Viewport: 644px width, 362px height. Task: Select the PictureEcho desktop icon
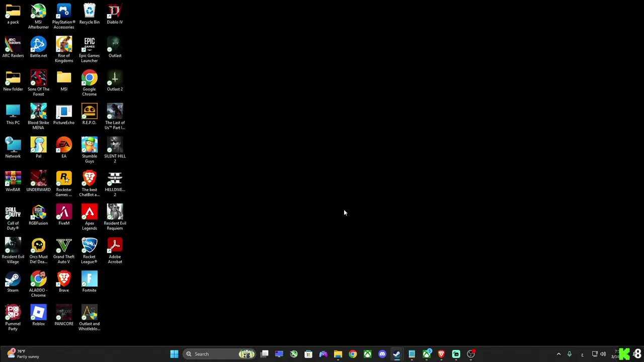(x=64, y=115)
